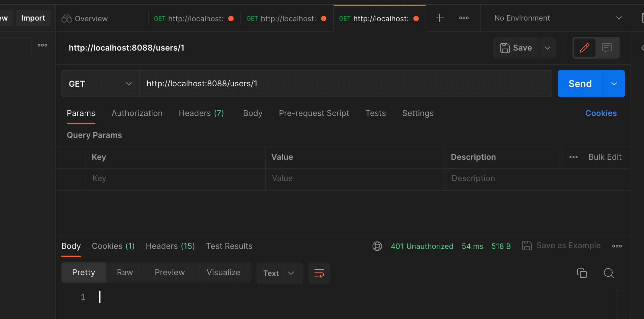This screenshot has height=319, width=644.
Task: Open tab options three-dot menu
Action: (464, 18)
